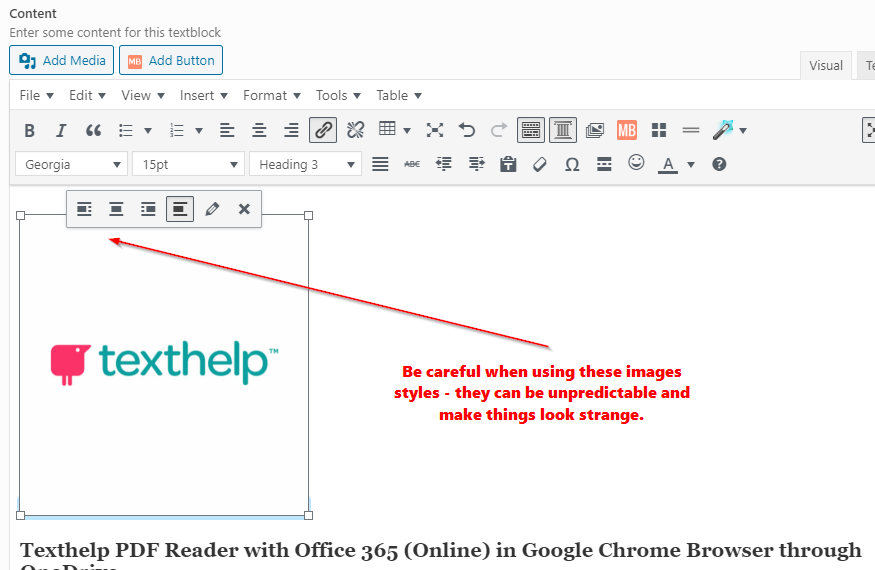Open keyboard shortcuts help icon

click(719, 164)
